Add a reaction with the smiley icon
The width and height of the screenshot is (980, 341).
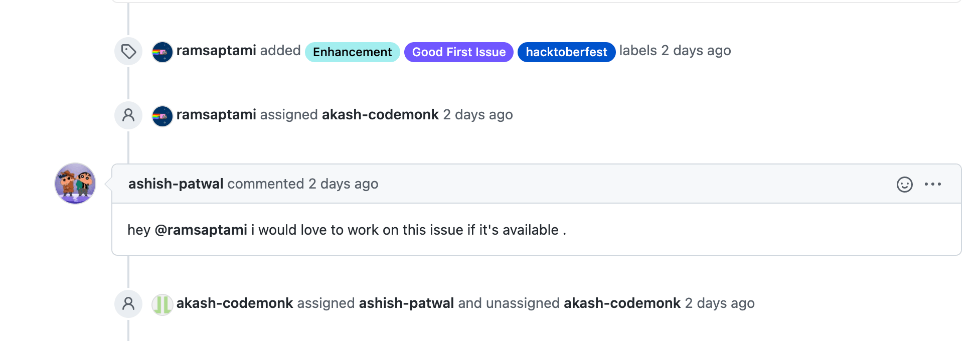[x=904, y=185]
